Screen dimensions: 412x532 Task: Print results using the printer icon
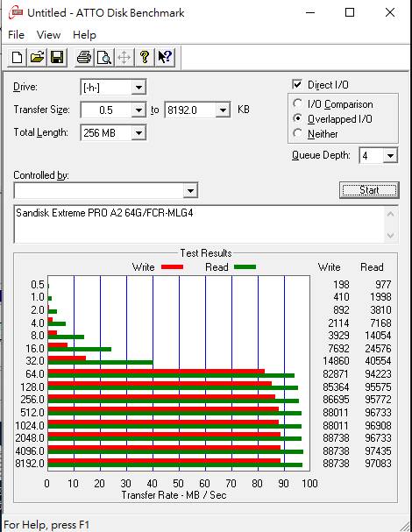(x=84, y=57)
